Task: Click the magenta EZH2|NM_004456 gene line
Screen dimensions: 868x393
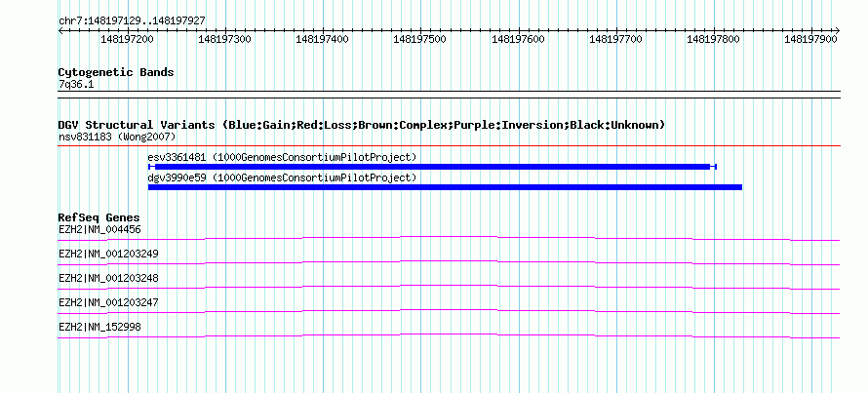Action: point(449,239)
